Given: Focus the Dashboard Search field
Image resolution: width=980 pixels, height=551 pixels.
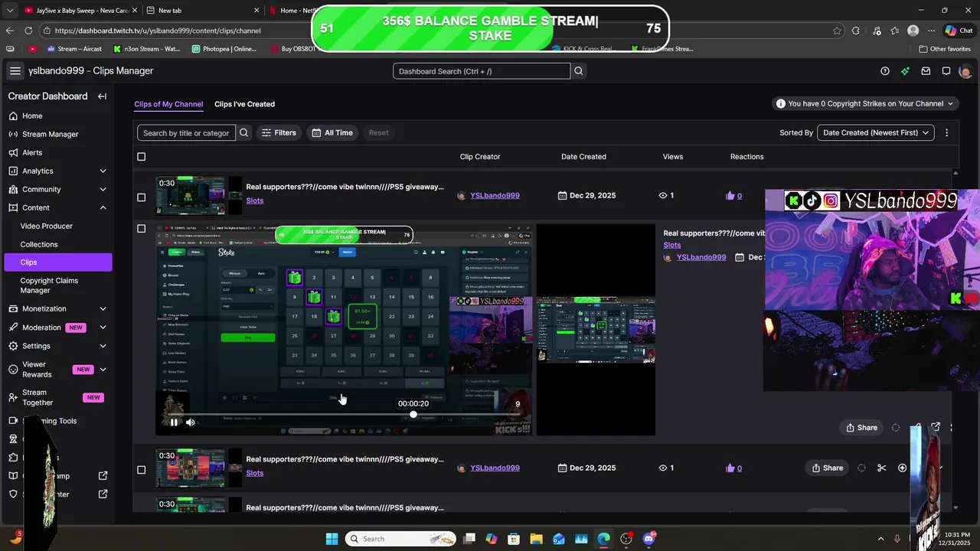Looking at the screenshot, I should (482, 71).
